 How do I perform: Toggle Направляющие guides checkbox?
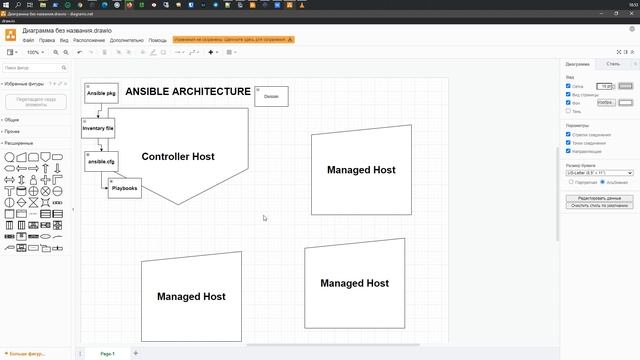tap(568, 151)
